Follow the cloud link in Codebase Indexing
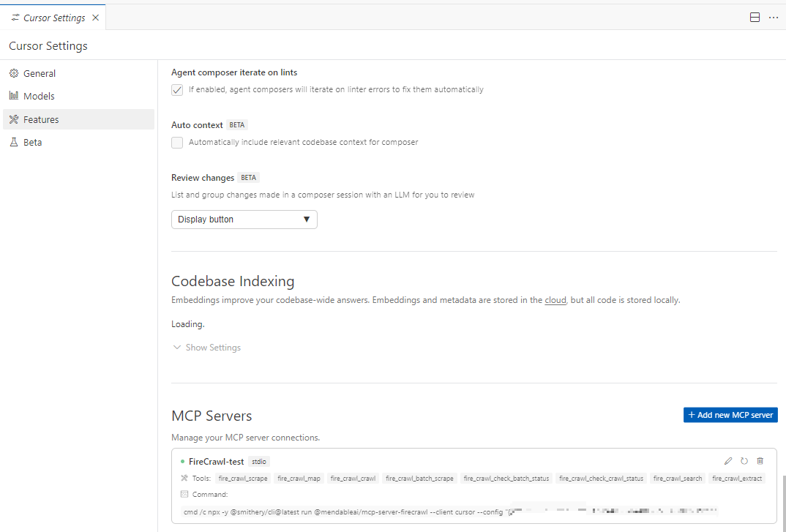This screenshot has height=532, width=786. (x=555, y=300)
